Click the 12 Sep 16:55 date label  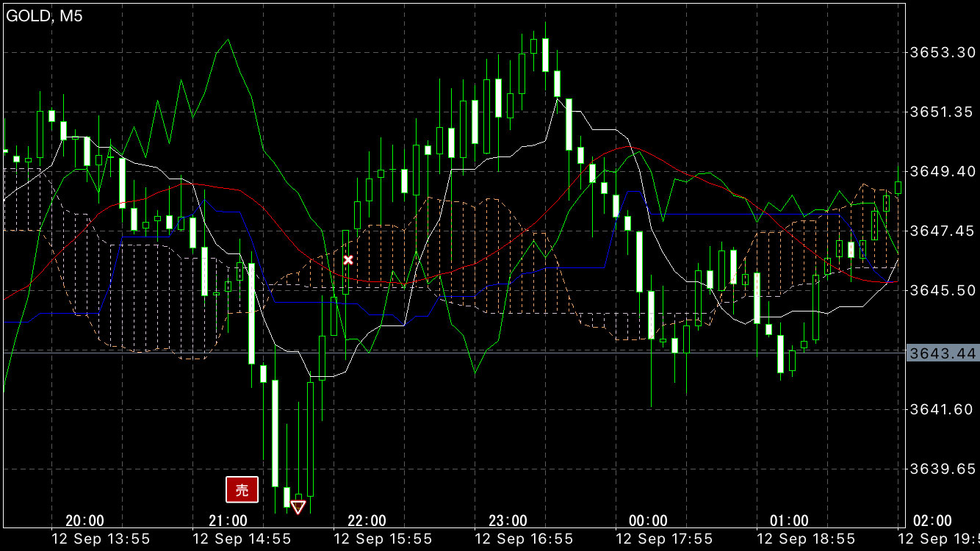[x=524, y=539]
